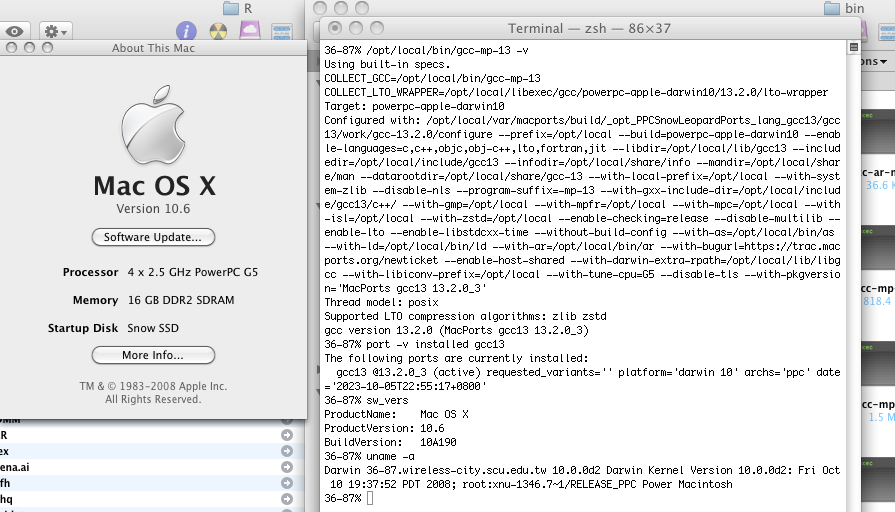The image size is (895, 512).
Task: Click the network drive icon in R window toolbar
Action: tap(282, 31)
